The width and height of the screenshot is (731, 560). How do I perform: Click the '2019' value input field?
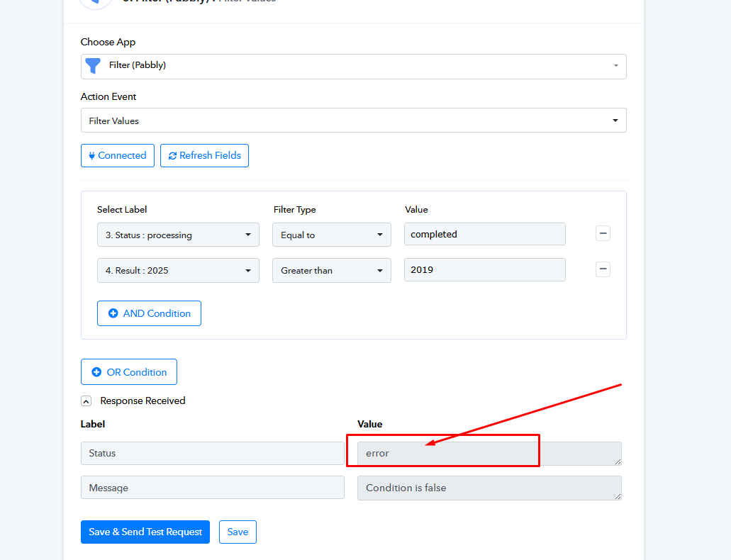[x=485, y=269]
